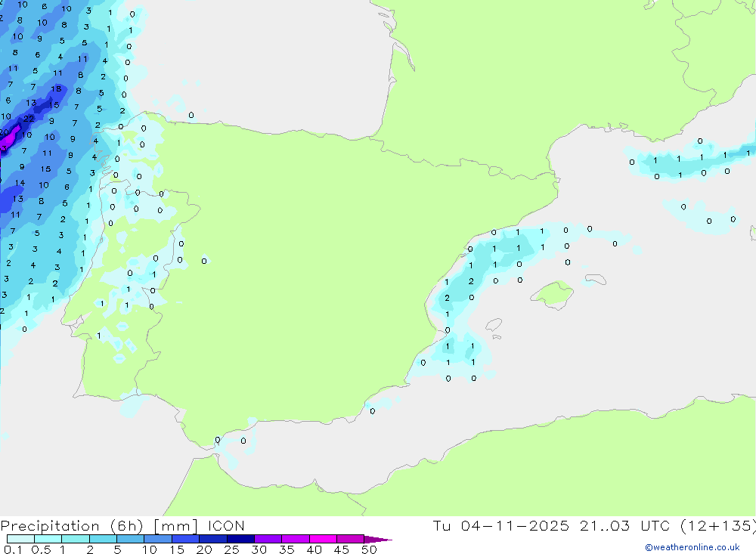
Task: Click the "35" legend scale label
Action: pos(287,549)
